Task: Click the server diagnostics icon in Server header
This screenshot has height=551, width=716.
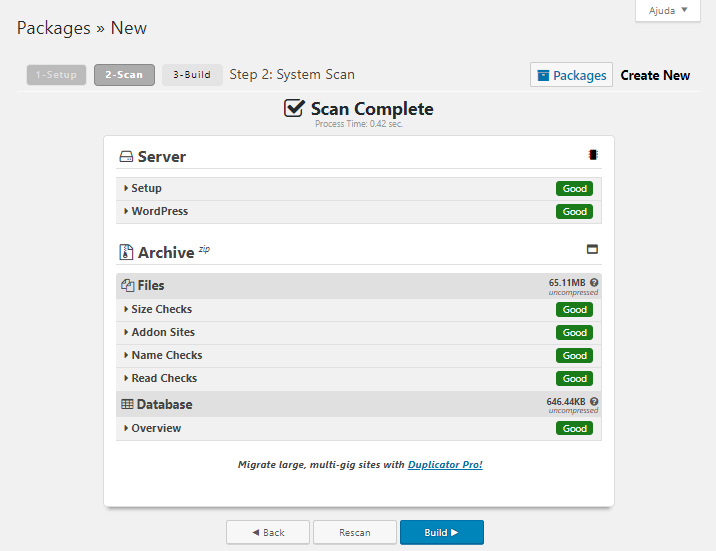Action: click(593, 155)
